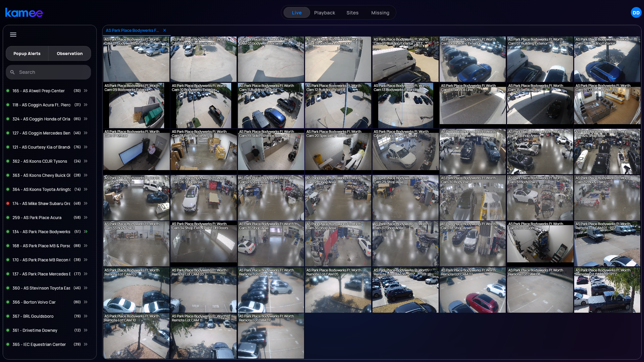Expand site 365 - IEC Equestrian Center
644x362 pixels.
coord(86,344)
